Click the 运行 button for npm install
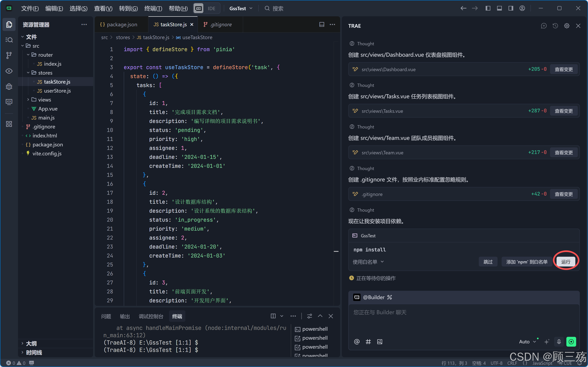Image resolution: width=588 pixels, height=367 pixels. point(566,262)
